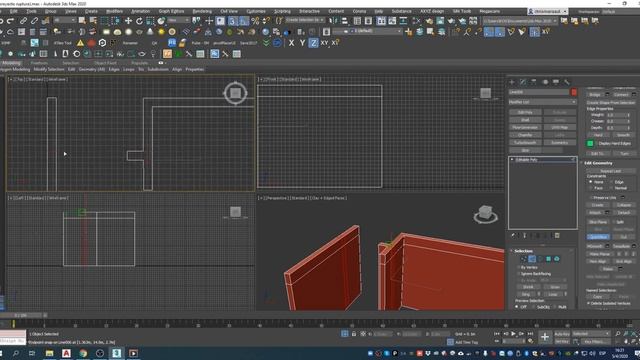Select Preview Selection Off radio button
Image resolution: width=640 pixels, height=360 pixels.
tap(517, 307)
